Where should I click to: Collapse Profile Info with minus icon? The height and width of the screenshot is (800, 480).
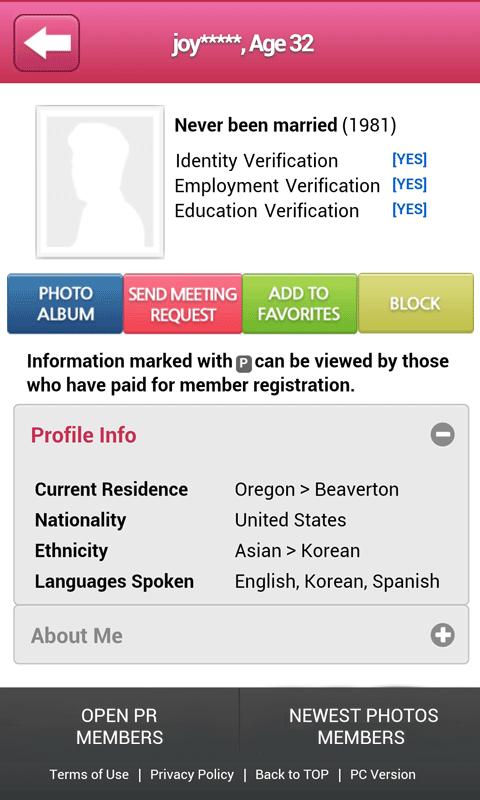coord(442,435)
